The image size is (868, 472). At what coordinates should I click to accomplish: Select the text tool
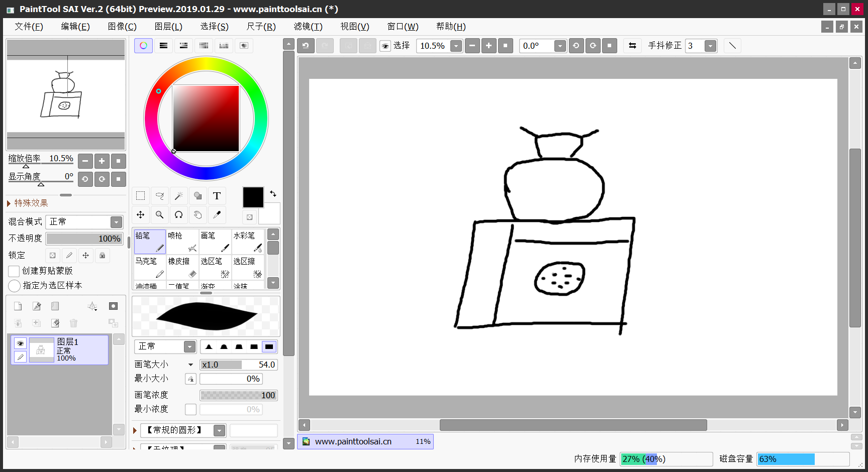point(217,196)
